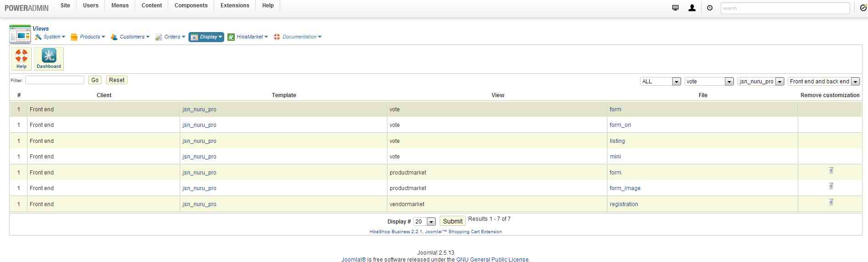
Task: Click the System wrench icon
Action: click(38, 37)
